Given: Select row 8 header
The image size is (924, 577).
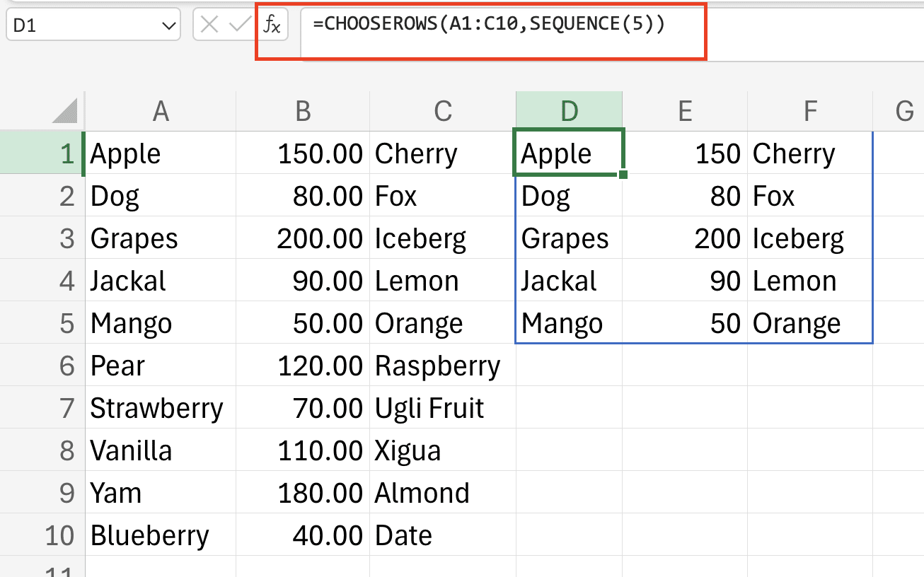Looking at the screenshot, I should click(x=42, y=450).
